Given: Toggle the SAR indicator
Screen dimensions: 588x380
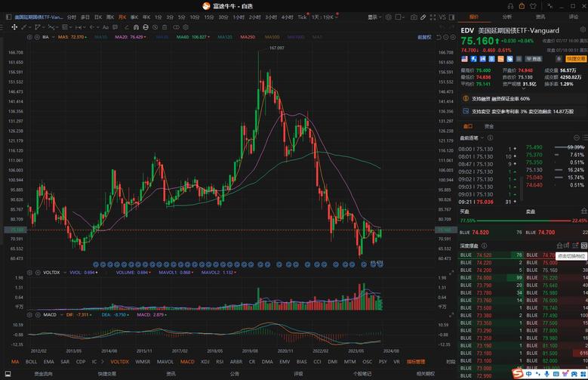Looking at the screenshot, I should tap(65, 362).
